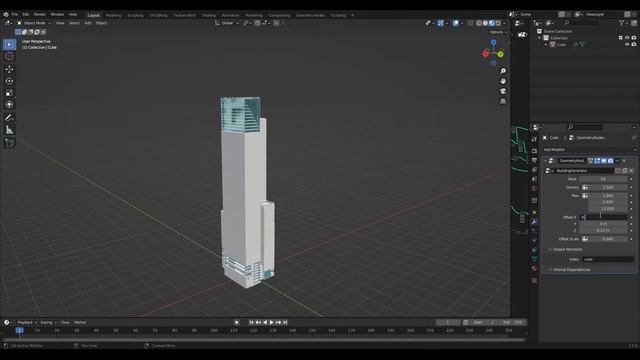Toggle Density attribute input switch
This screenshot has width=640, height=360.
pos(585,187)
